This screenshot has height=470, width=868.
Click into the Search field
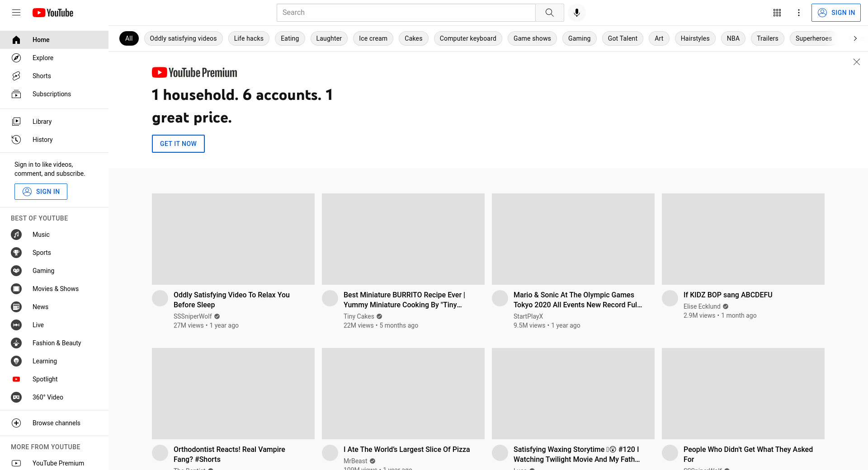tap(406, 13)
